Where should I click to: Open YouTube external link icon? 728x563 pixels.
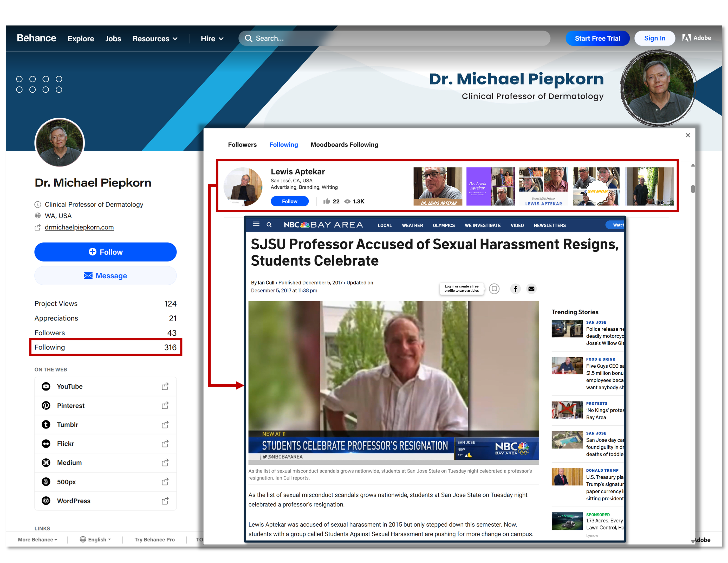tap(165, 386)
